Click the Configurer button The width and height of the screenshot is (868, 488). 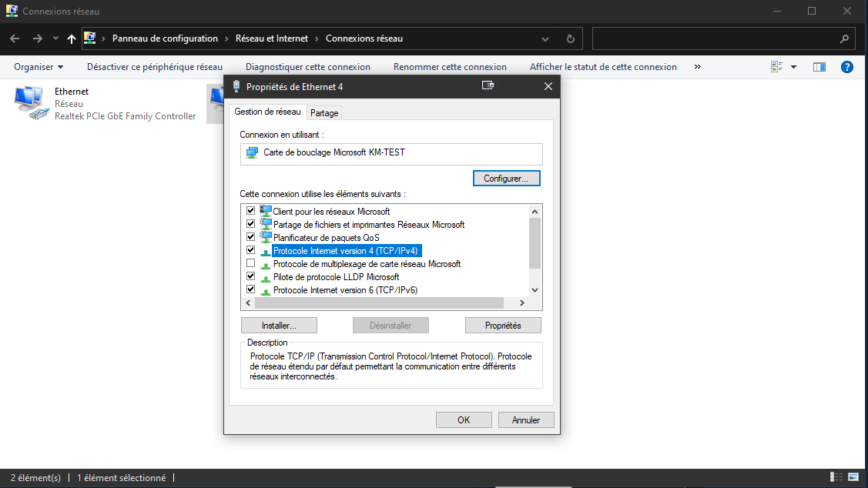click(507, 178)
